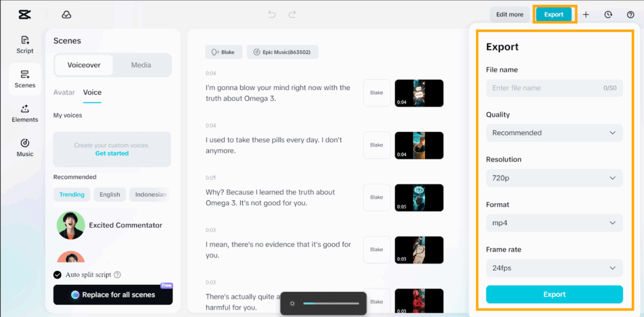
Task: Click the Export button in export panel
Action: tap(555, 294)
